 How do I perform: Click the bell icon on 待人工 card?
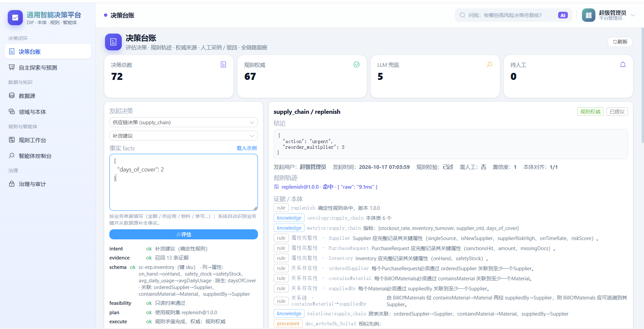623,64
